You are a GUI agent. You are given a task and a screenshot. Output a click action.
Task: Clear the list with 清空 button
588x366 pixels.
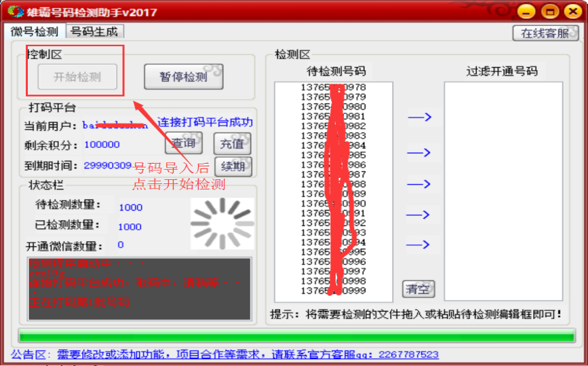(x=418, y=289)
